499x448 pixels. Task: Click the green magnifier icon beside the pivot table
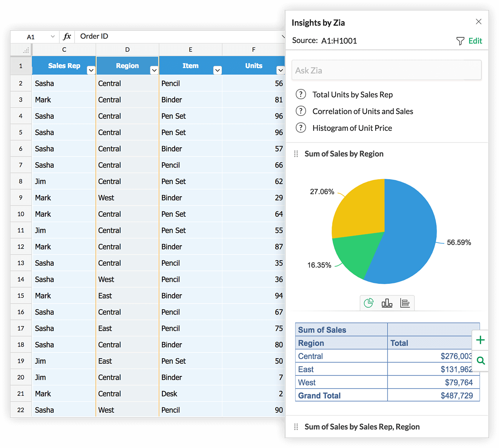click(x=481, y=361)
